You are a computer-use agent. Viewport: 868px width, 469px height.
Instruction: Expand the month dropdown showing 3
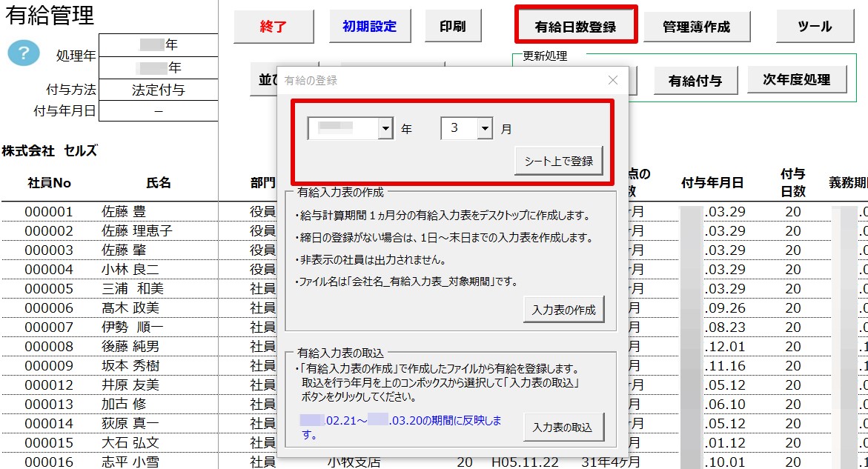tap(485, 129)
